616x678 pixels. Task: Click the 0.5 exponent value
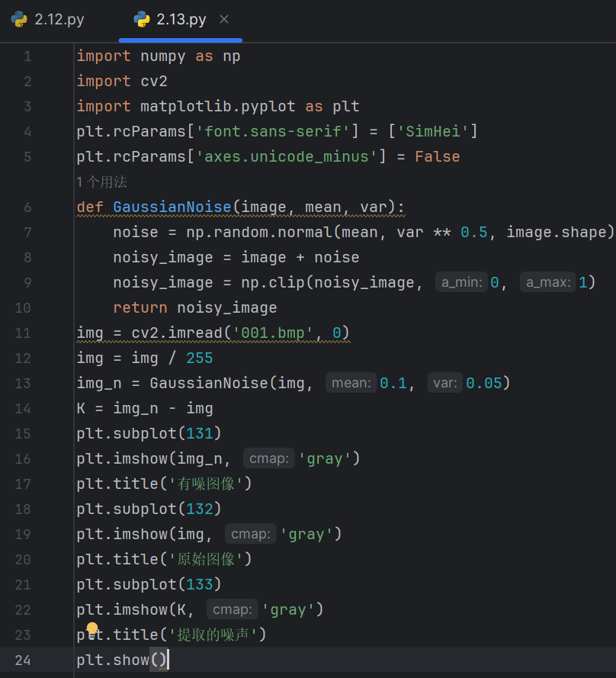[474, 232]
